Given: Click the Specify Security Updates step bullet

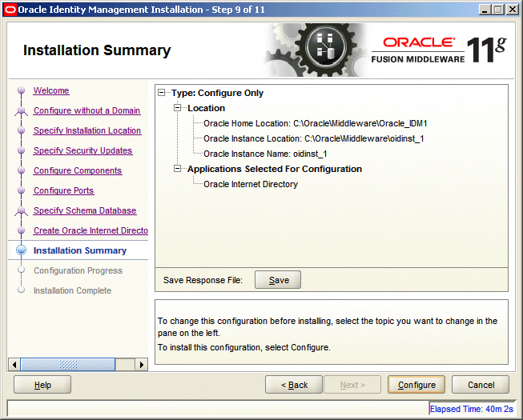Looking at the screenshot, I should pyautogui.click(x=22, y=150).
